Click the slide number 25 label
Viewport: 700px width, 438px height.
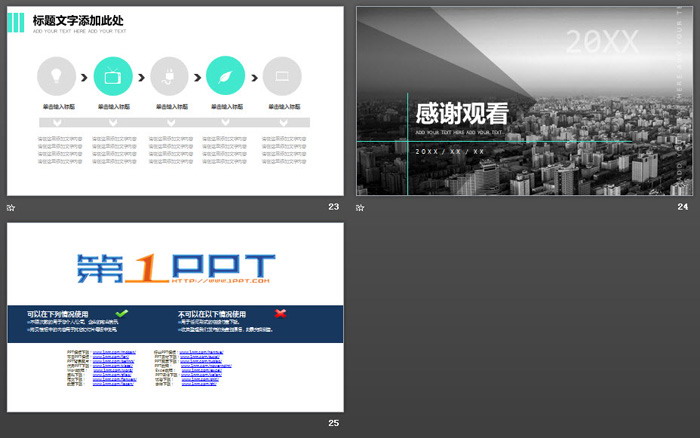(333, 423)
